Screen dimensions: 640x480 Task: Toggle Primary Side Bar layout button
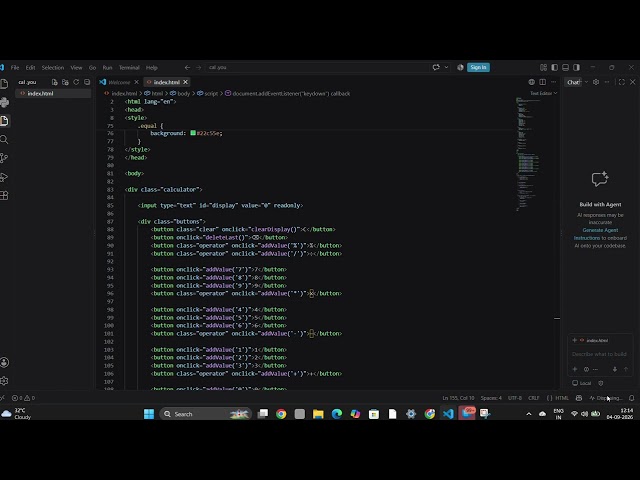coord(554,67)
